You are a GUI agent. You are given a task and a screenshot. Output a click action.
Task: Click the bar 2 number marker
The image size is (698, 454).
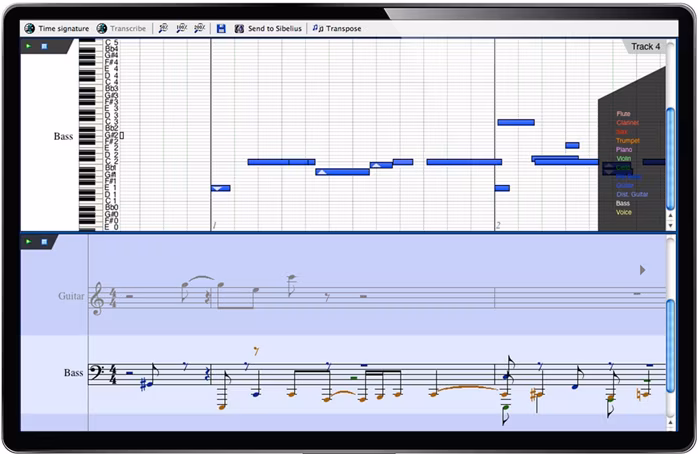pyautogui.click(x=498, y=225)
